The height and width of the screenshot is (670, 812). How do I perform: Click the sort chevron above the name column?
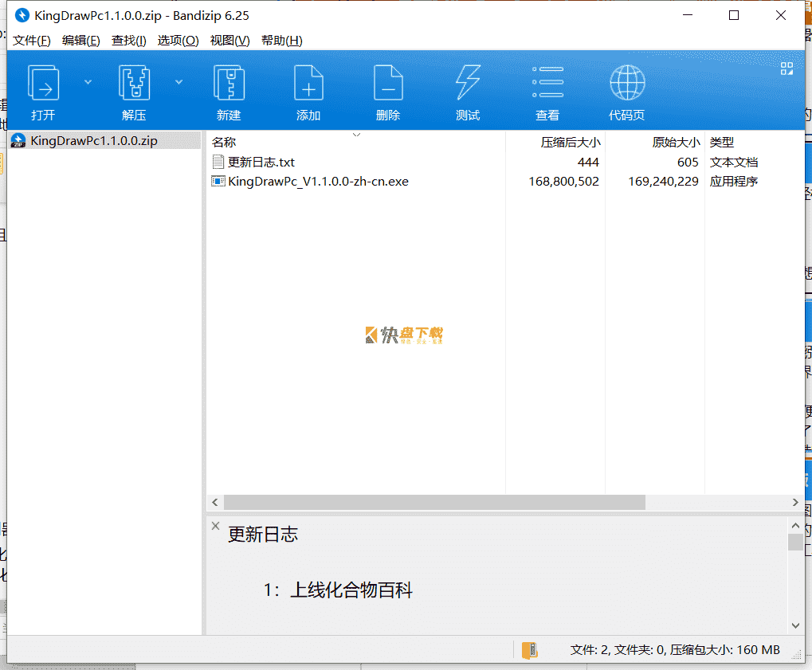(356, 135)
